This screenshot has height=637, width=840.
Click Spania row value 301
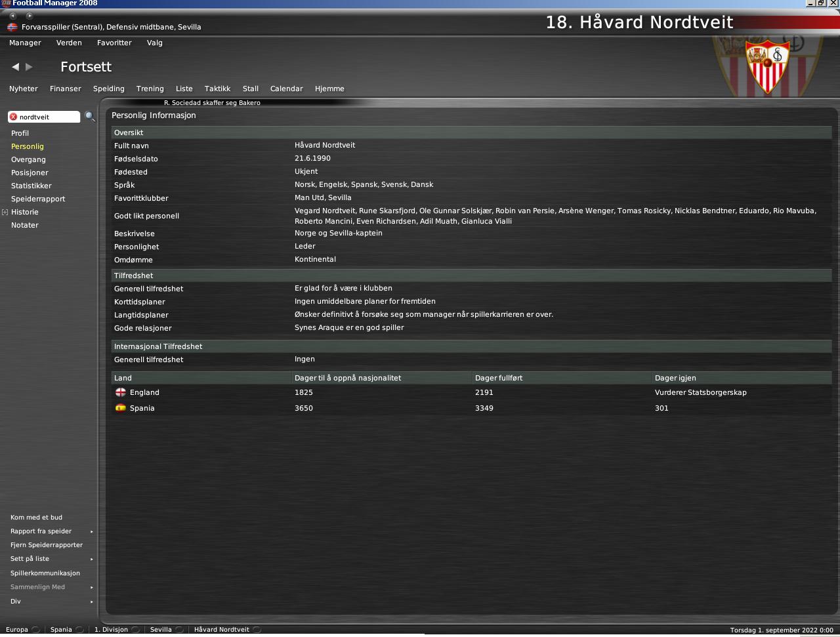click(661, 408)
